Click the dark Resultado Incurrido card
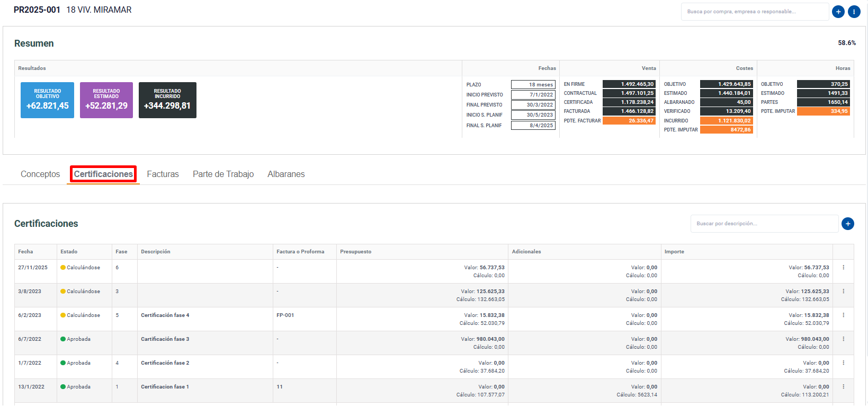The width and height of the screenshot is (868, 406). (167, 100)
